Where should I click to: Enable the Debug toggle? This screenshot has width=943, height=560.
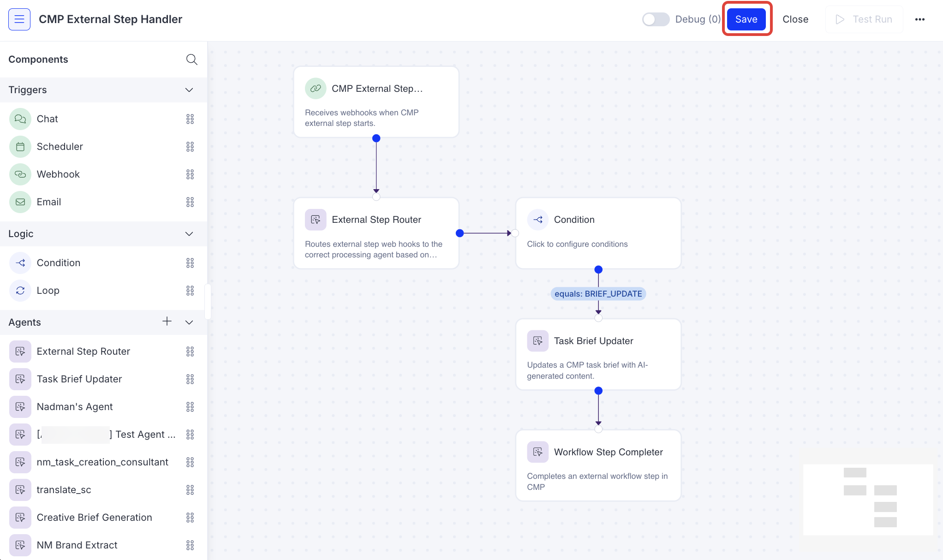656,19
